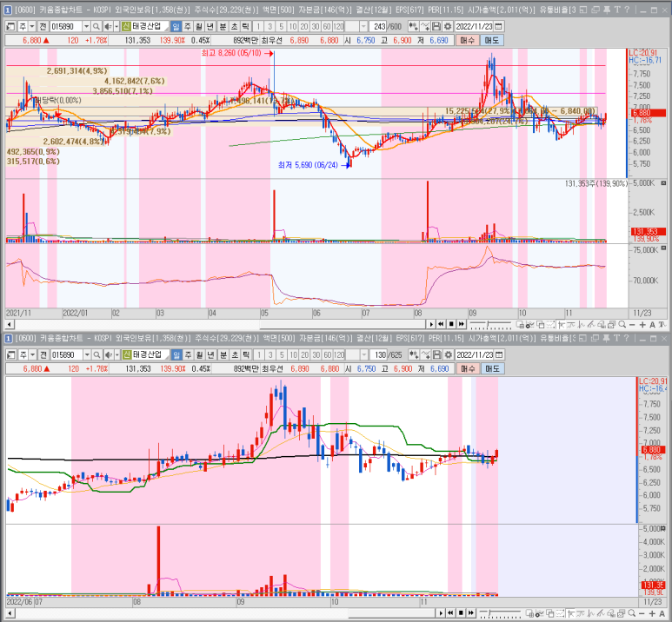Click play replay button in top chart
This screenshot has height=622, width=672.
(430, 324)
